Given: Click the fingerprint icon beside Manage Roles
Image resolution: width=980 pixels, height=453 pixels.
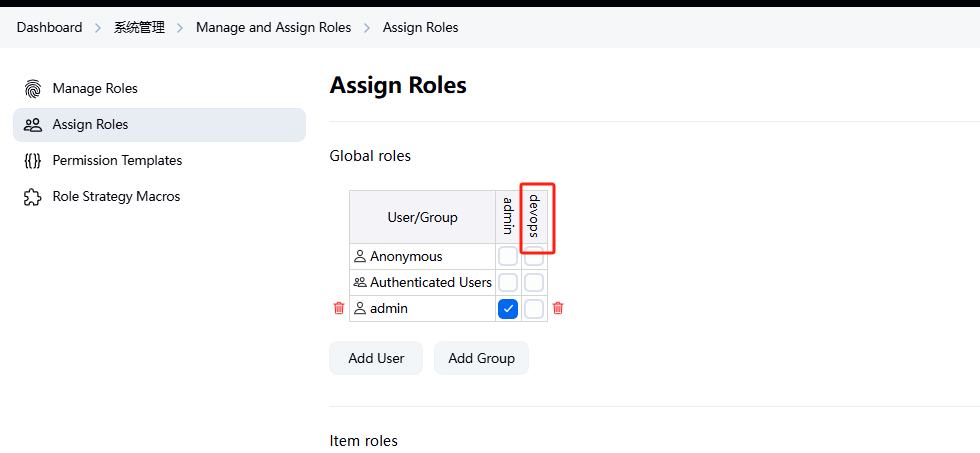Looking at the screenshot, I should coord(33,89).
